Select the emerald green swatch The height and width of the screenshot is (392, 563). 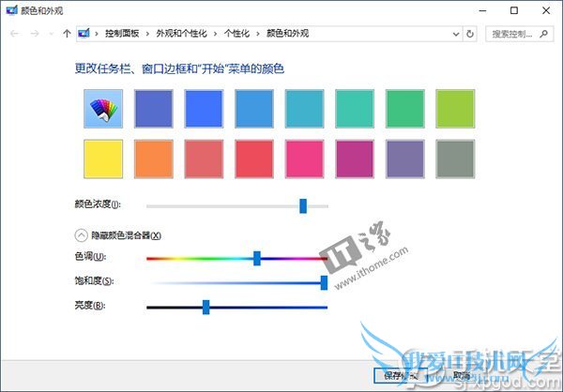[x=404, y=109]
